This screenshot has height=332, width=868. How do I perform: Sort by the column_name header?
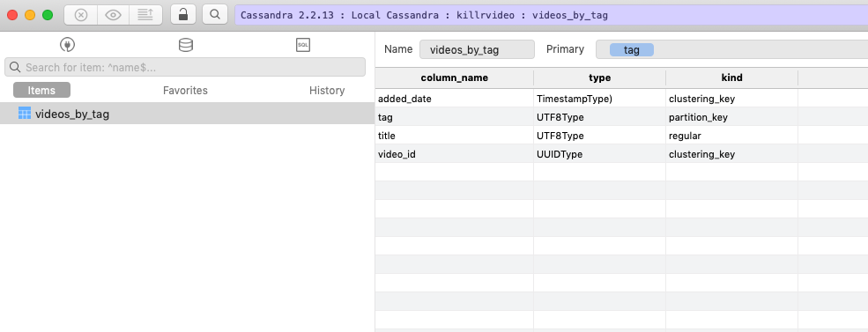[x=455, y=78]
